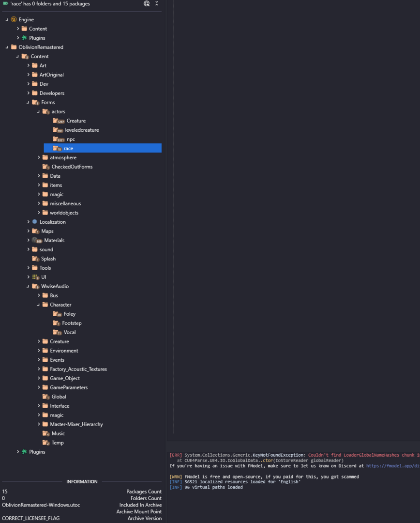Collapse the Character folder arrow
Screen dimensions: 420x523
[38, 305]
